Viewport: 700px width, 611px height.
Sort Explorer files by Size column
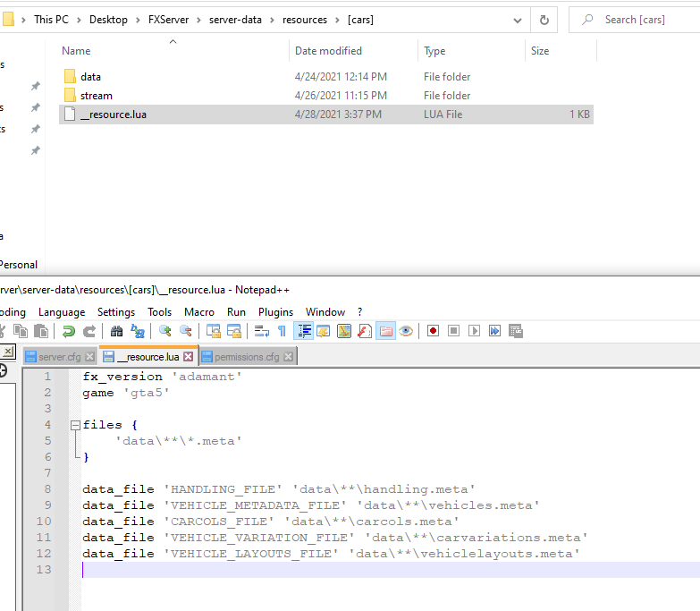click(540, 51)
